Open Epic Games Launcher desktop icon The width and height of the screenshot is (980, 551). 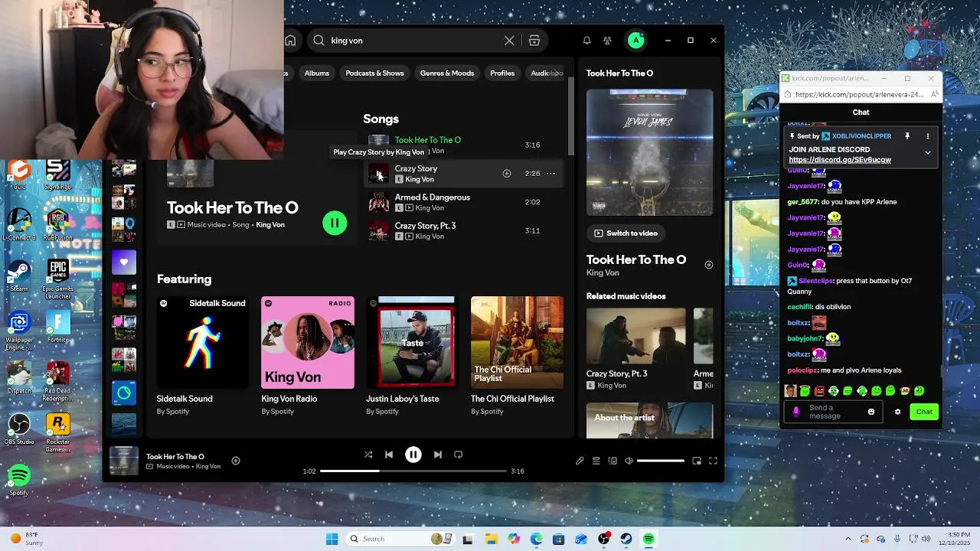[58, 279]
